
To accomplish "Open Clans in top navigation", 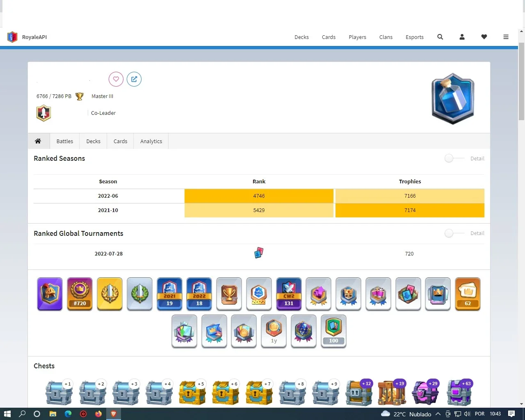I will point(386,37).
